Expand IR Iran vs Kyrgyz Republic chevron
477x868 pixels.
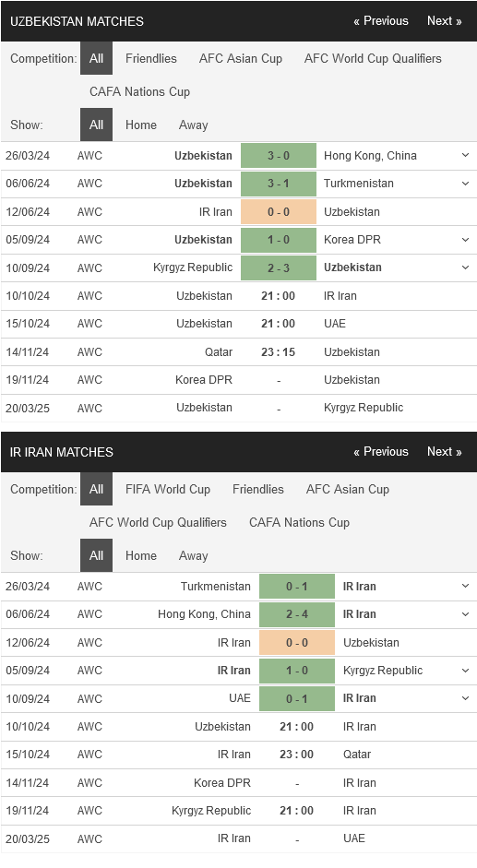465,671
